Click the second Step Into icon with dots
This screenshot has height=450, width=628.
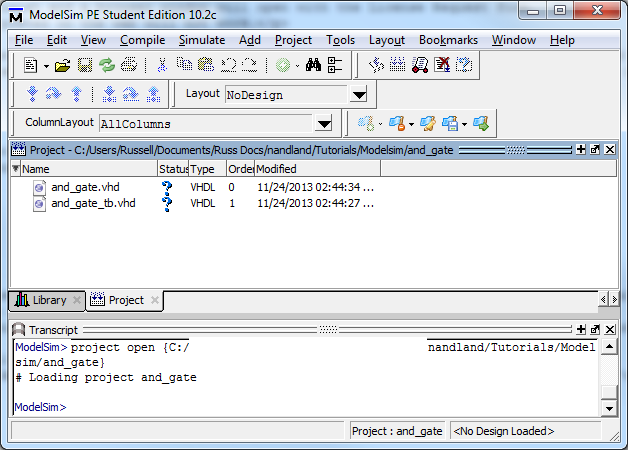point(109,94)
